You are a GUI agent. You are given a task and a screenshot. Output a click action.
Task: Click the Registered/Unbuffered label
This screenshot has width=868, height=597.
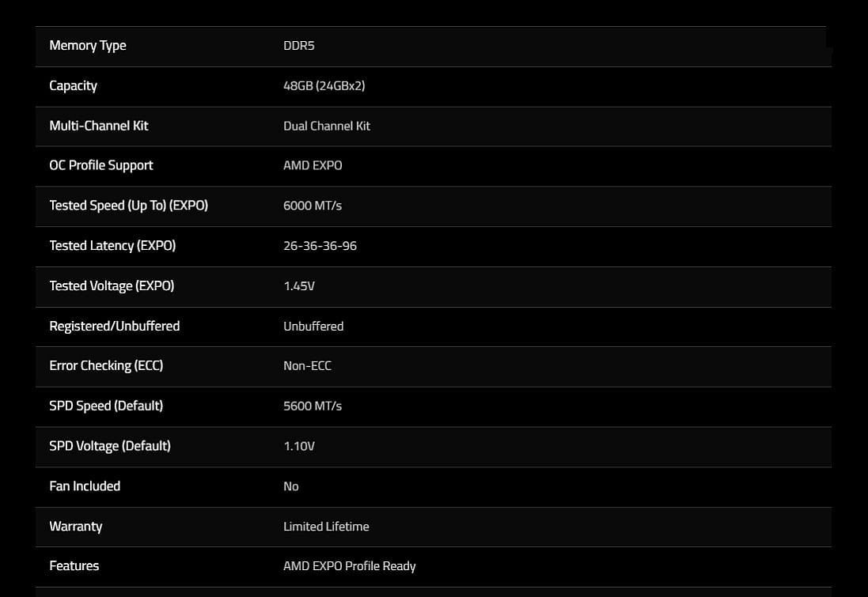115,326
